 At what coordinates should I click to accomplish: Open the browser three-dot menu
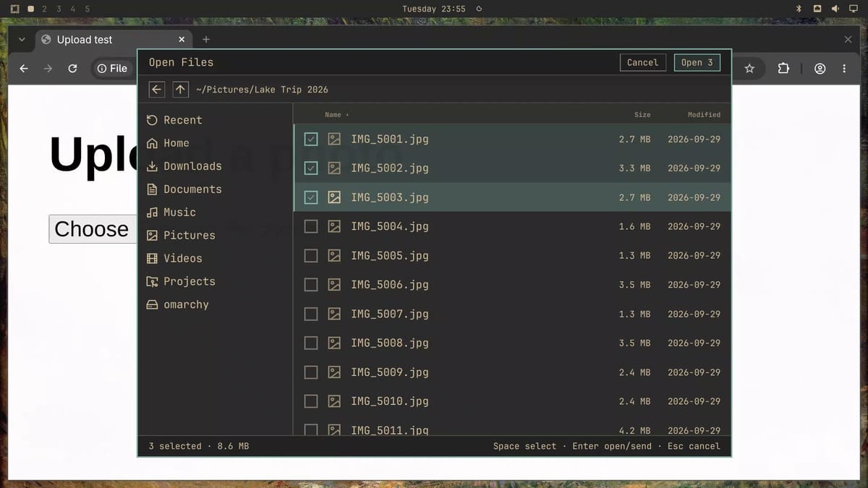pyautogui.click(x=844, y=69)
